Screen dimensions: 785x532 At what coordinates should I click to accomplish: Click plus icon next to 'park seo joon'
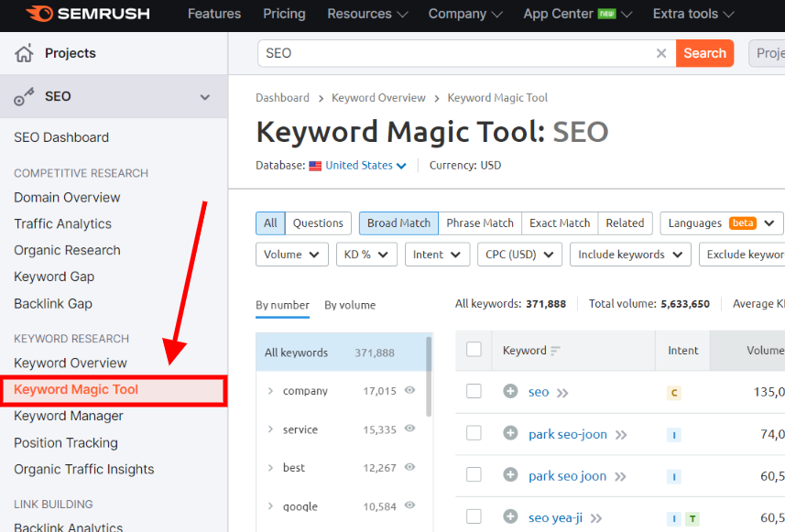click(510, 474)
